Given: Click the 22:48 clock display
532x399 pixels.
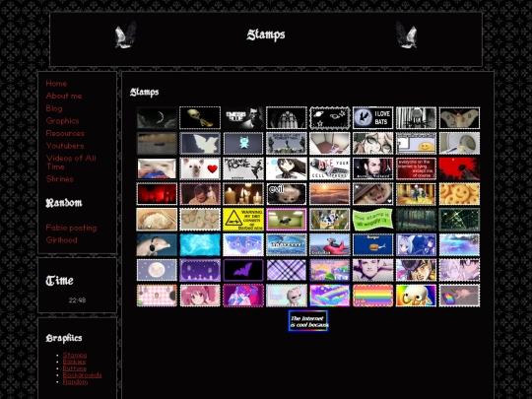Looking at the screenshot, I should click(x=77, y=299).
